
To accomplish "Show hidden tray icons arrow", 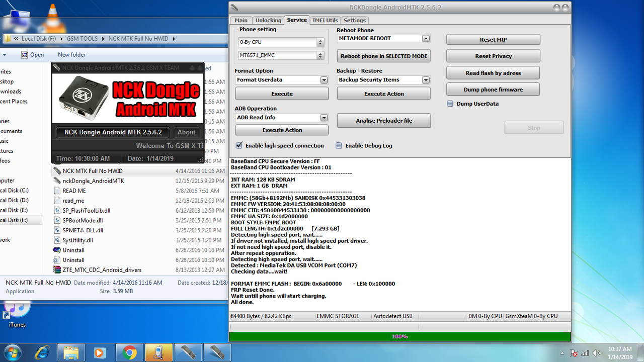I will click(x=563, y=353).
